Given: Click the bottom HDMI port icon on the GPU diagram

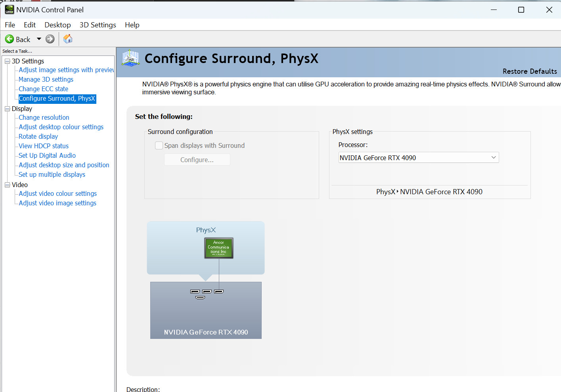Looking at the screenshot, I should 200,297.
